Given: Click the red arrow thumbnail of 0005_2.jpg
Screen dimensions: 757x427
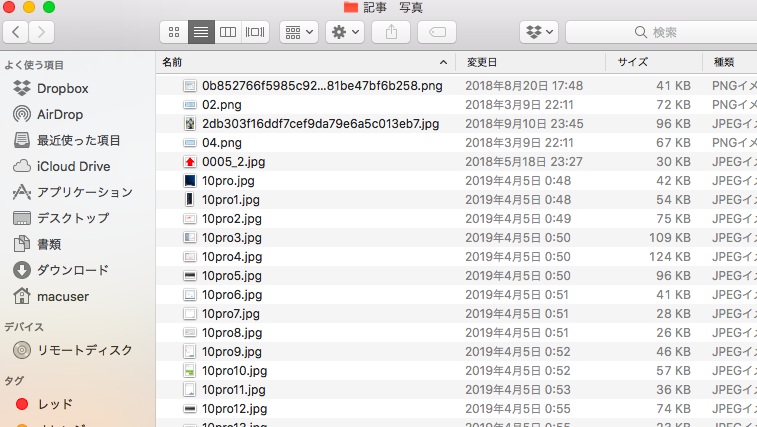Looking at the screenshot, I should 190,162.
